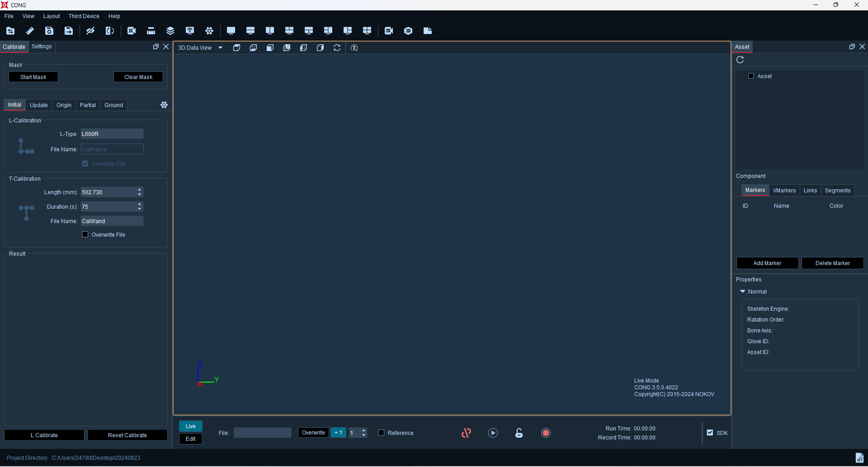The image size is (868, 467).
Task: Click the layers stack toolbar icon
Action: (x=170, y=31)
